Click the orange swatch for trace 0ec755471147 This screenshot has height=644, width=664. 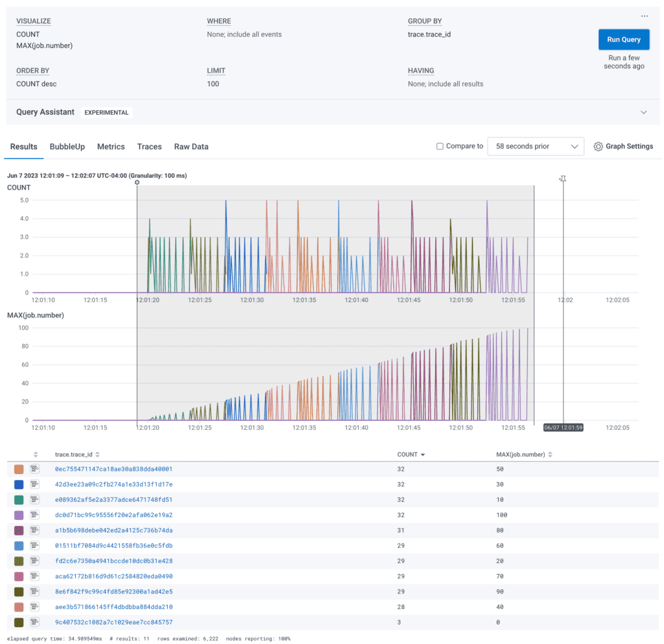pos(19,469)
